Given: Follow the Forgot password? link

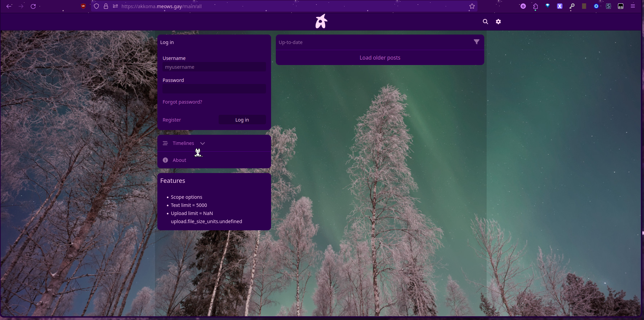Looking at the screenshot, I should 182,102.
